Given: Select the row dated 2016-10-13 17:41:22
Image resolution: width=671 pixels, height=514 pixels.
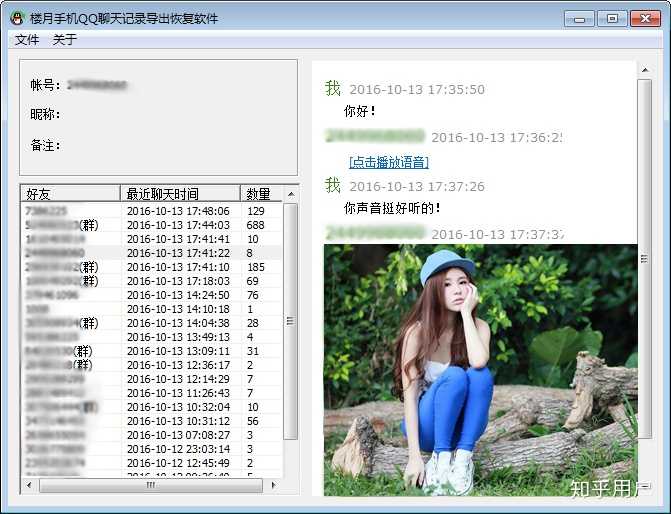Looking at the screenshot, I should click(x=151, y=253).
